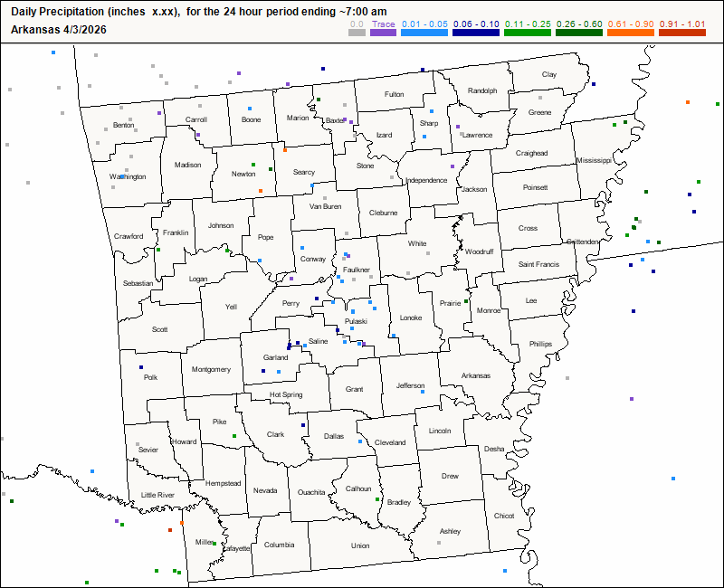Click the Polk county label
The width and height of the screenshot is (724, 588).
point(150,377)
